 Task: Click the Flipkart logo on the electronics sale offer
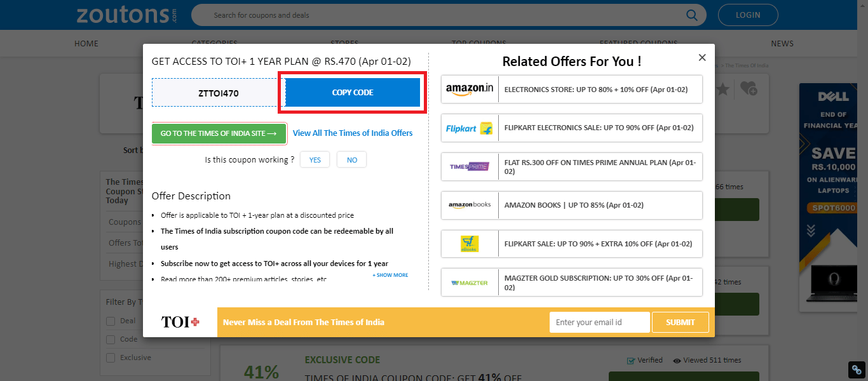click(470, 128)
